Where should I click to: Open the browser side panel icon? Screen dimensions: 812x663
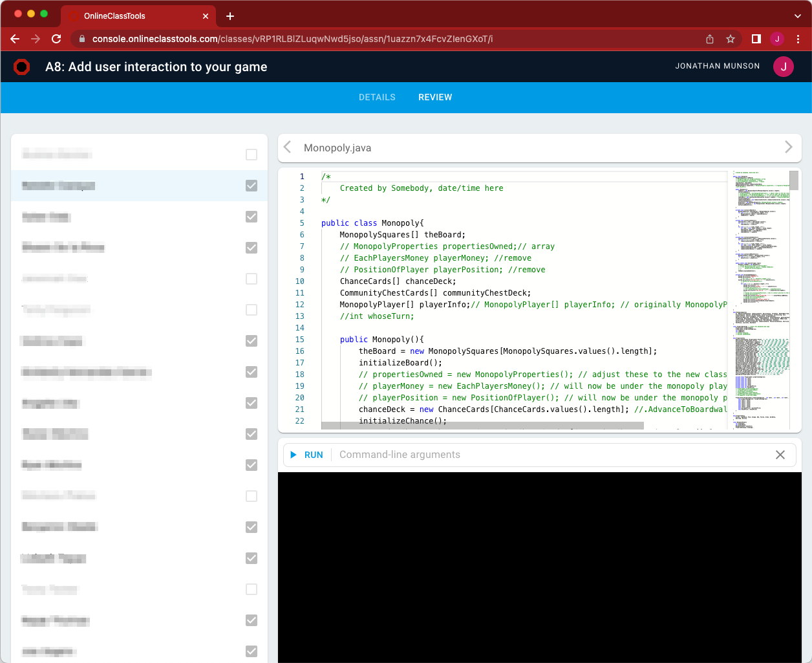coord(756,39)
